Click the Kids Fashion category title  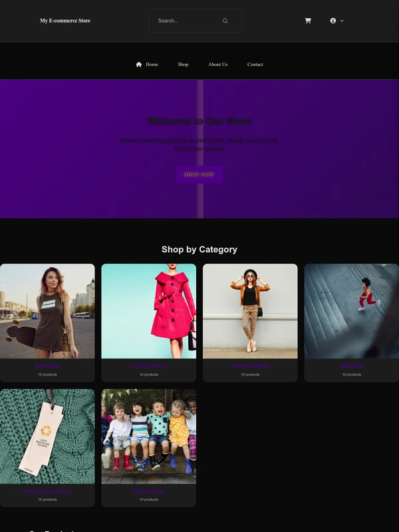tap(148, 491)
